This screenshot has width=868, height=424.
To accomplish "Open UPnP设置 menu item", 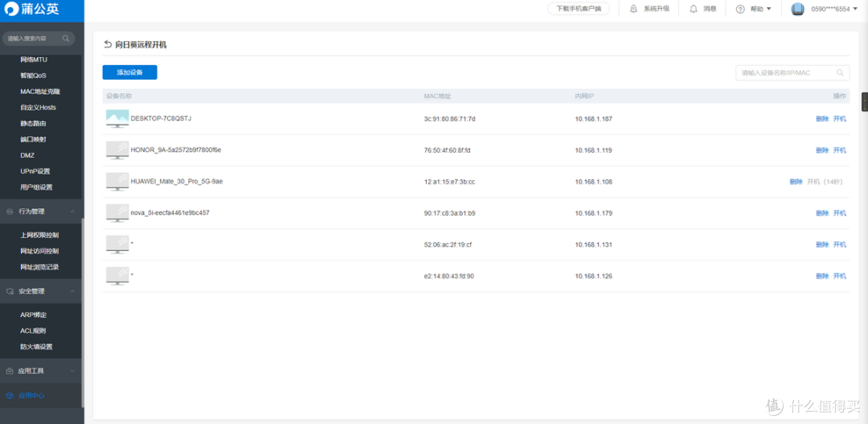I will coord(35,171).
